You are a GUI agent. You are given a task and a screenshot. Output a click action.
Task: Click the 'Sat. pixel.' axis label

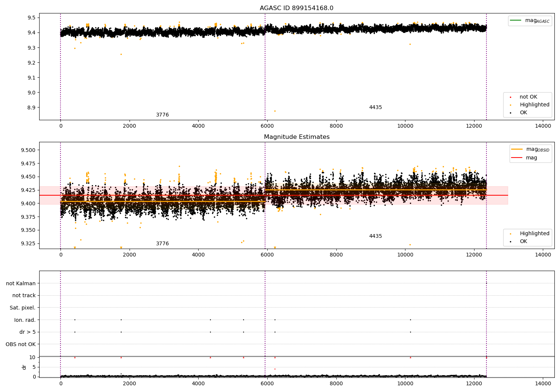point(23,308)
